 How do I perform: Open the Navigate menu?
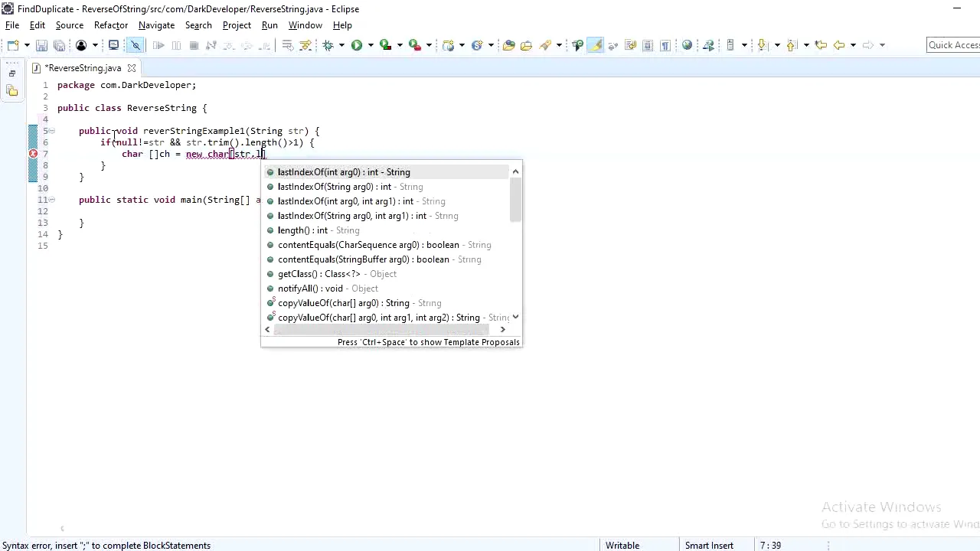156,25
